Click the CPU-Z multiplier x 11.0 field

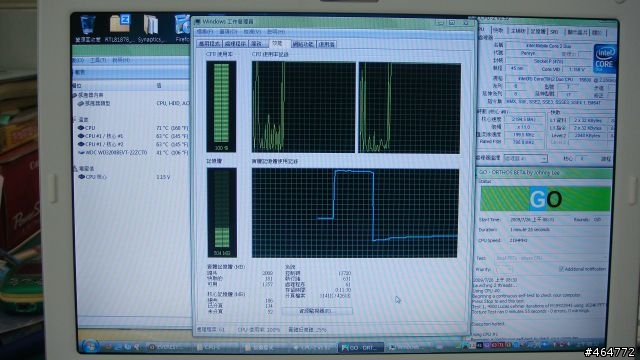pyautogui.click(x=523, y=127)
